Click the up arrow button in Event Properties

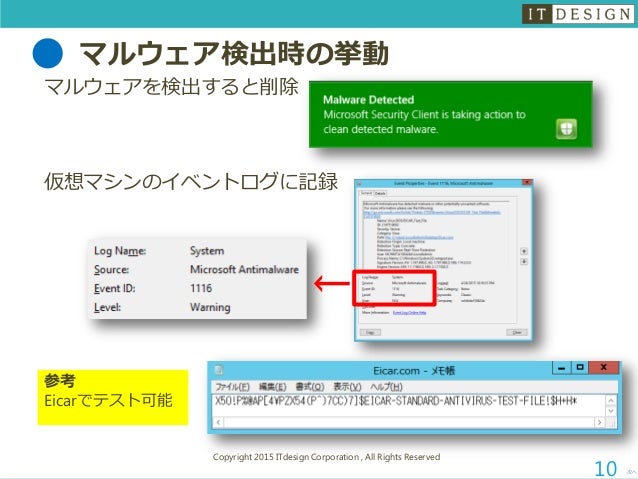click(x=524, y=251)
